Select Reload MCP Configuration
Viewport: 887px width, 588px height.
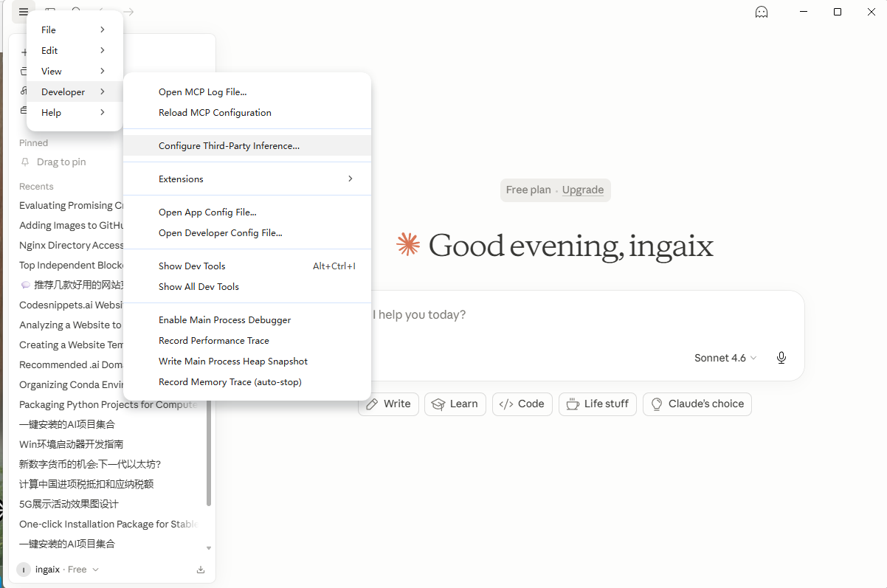(x=247, y=113)
